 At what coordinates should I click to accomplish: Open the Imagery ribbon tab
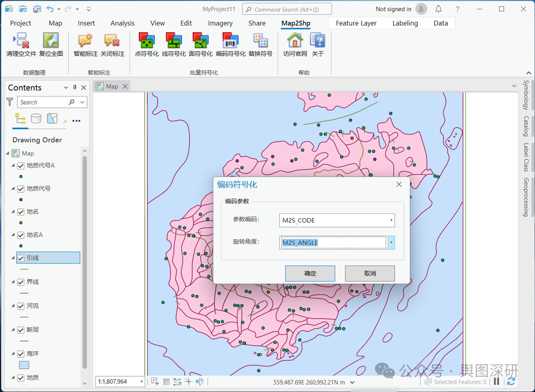coord(220,23)
